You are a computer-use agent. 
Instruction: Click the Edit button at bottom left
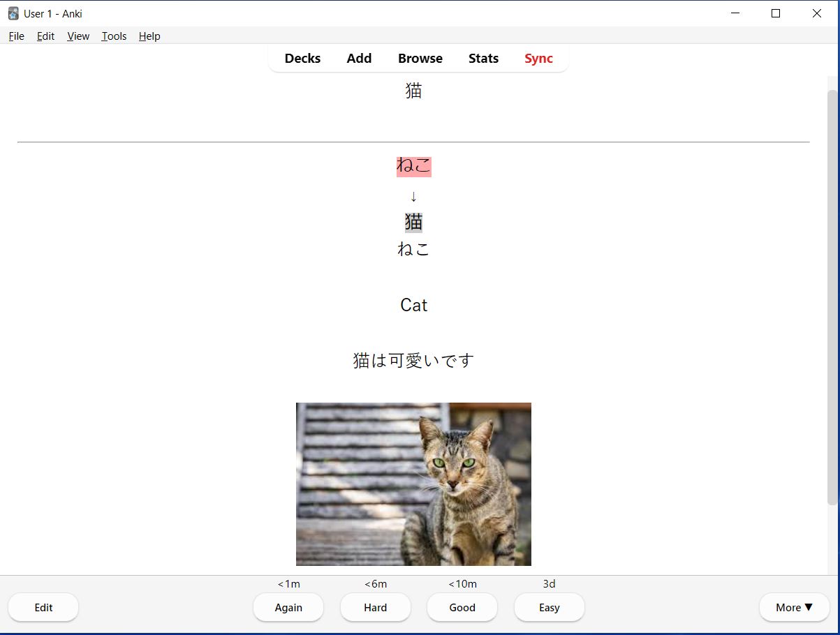coord(43,607)
